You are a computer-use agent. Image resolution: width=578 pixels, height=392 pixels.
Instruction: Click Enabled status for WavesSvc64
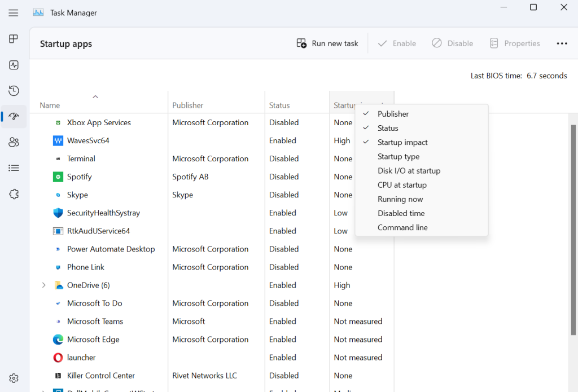[x=283, y=141]
